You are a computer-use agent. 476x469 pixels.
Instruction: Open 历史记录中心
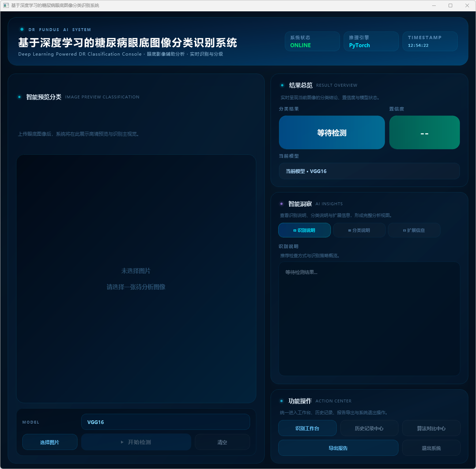pos(369,428)
